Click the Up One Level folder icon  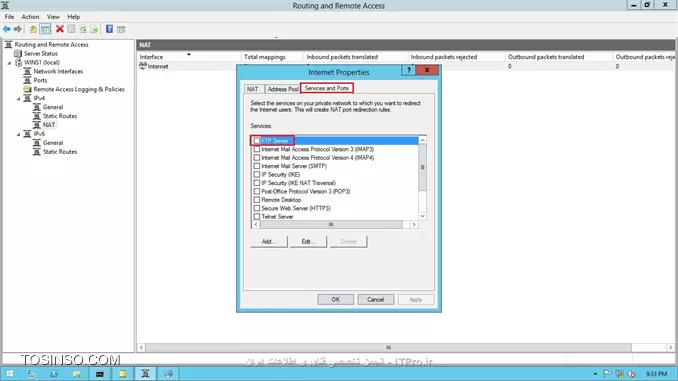[33, 29]
